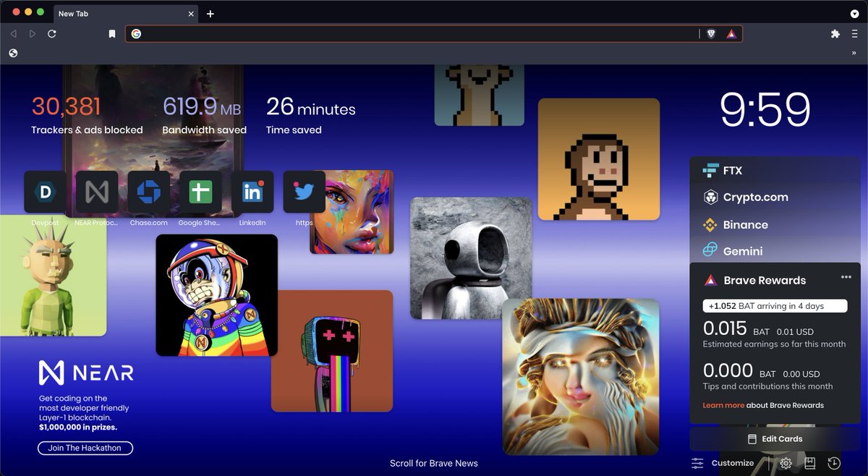Screen dimensions: 868x476
Task: Open the Chase.com shortcut tile
Action: click(x=149, y=192)
